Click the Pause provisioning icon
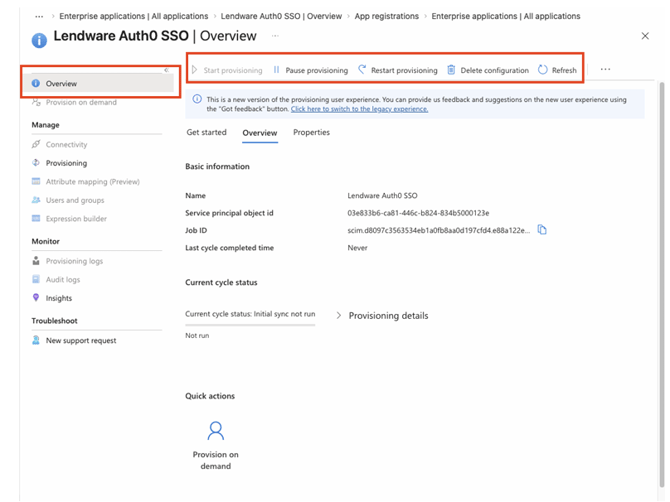 point(277,70)
